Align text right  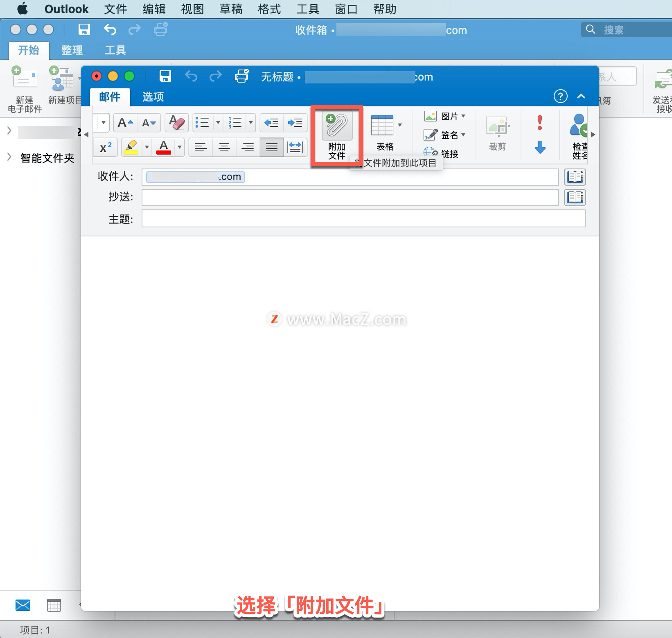[248, 147]
